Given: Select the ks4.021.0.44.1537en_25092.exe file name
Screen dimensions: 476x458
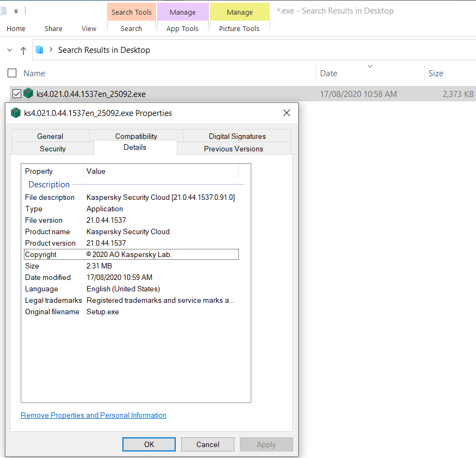Looking at the screenshot, I should click(91, 94).
